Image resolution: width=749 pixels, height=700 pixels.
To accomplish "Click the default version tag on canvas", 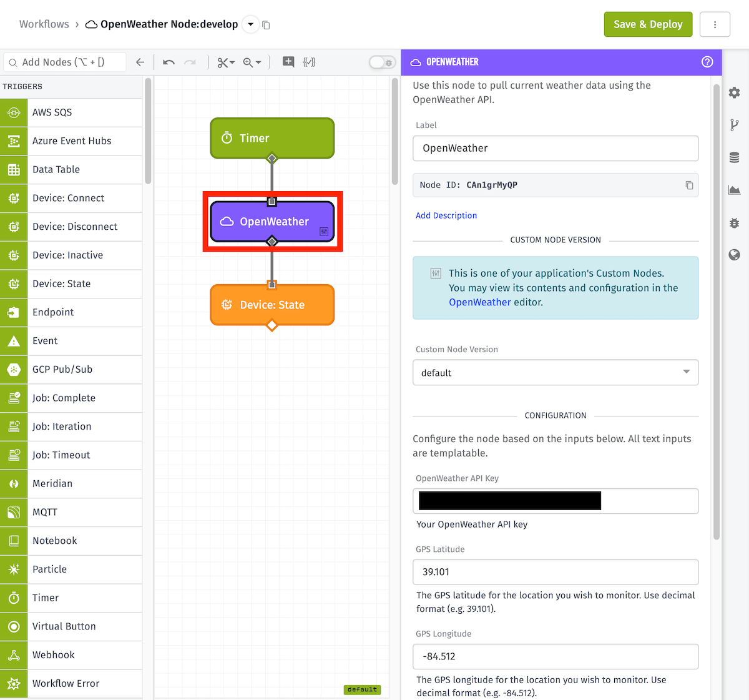I will coord(362,689).
